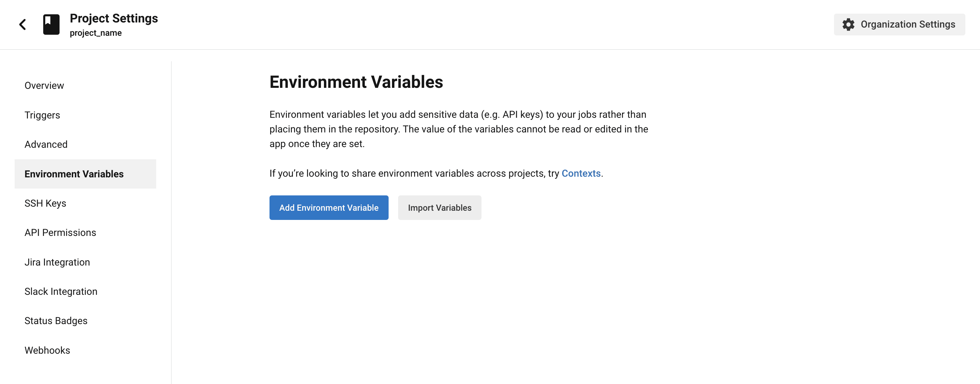980x384 pixels.
Task: Select API Permissions in sidebar
Action: click(x=60, y=232)
